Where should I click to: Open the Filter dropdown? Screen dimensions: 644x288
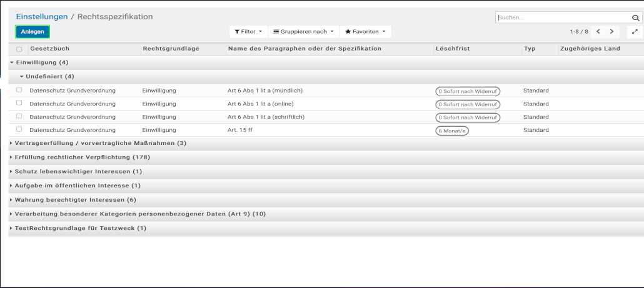tap(248, 31)
